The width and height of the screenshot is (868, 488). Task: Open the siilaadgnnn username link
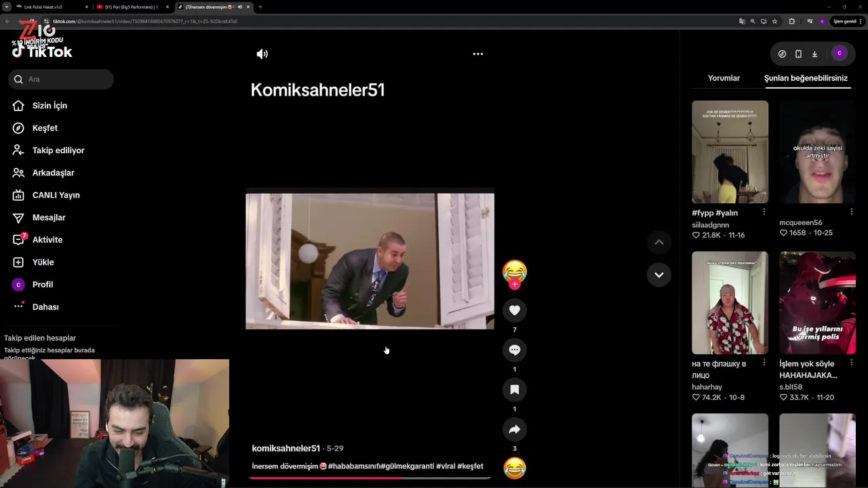(x=710, y=225)
